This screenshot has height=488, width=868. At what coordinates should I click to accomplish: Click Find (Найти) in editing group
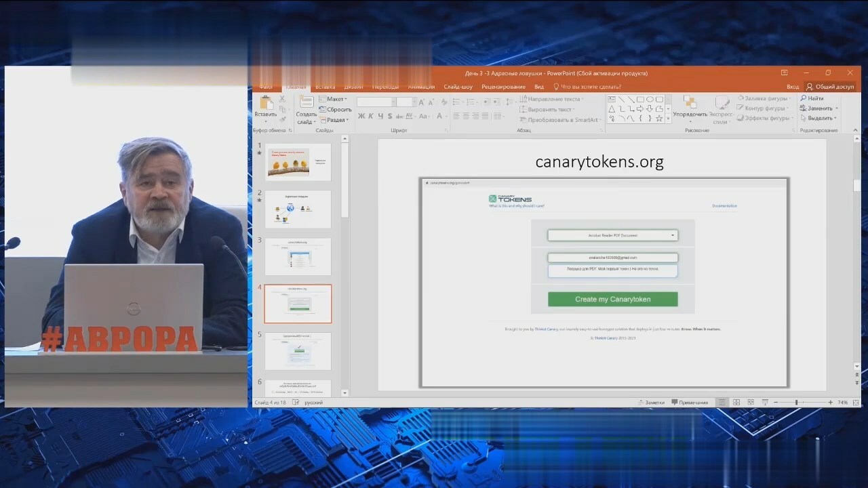click(x=812, y=98)
